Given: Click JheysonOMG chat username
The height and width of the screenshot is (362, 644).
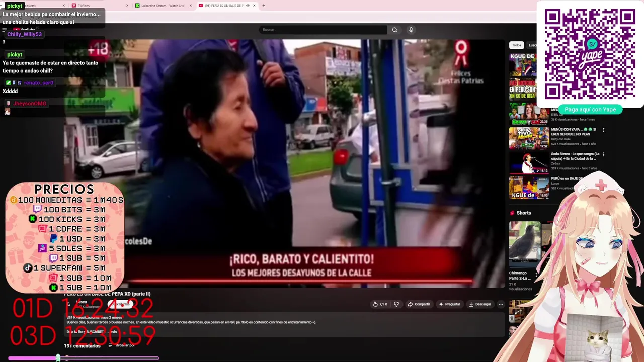Looking at the screenshot, I should pyautogui.click(x=30, y=103).
